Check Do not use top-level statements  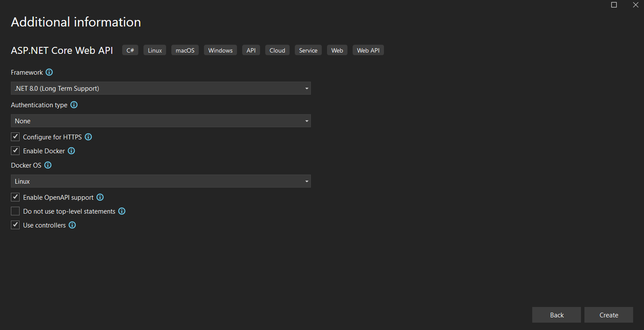tap(15, 211)
